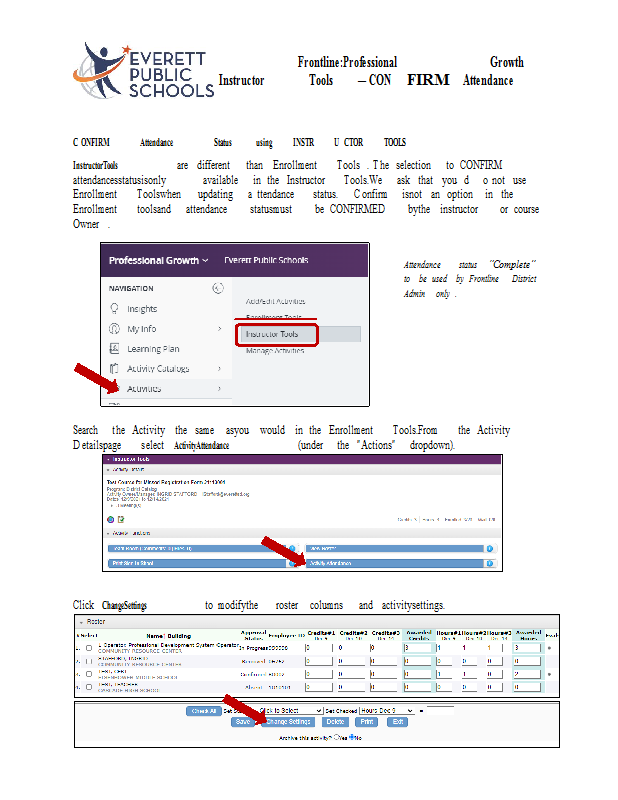
Task: Click the View Roster button
Action: click(394, 548)
